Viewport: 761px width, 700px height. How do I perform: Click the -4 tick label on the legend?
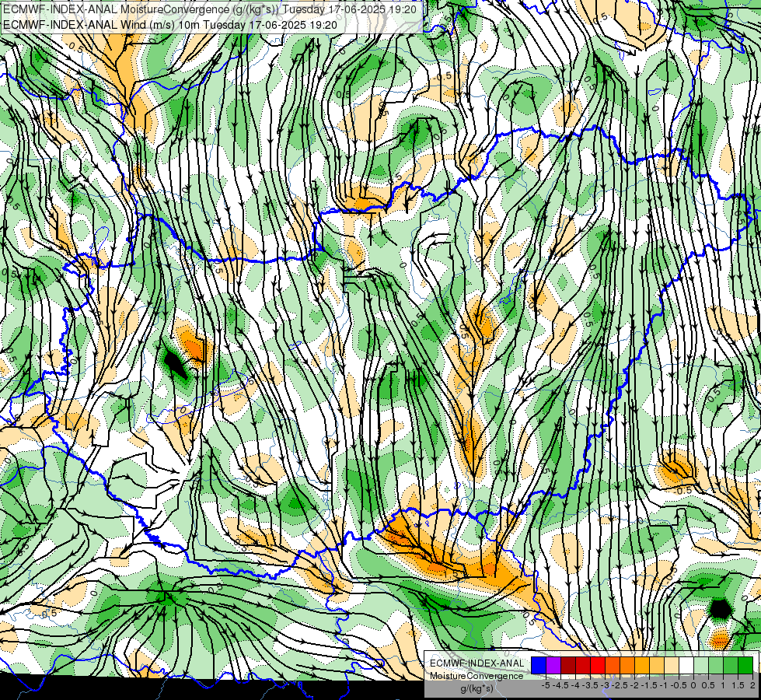pyautogui.click(x=575, y=685)
